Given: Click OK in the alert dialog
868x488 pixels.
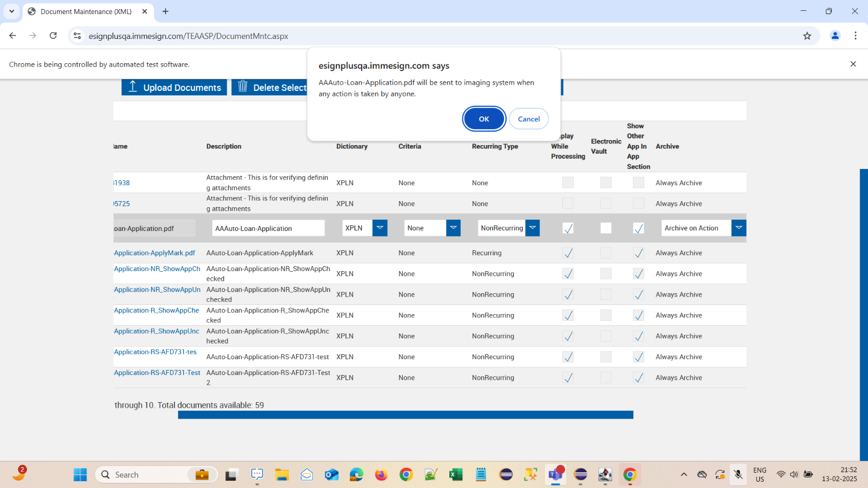Looking at the screenshot, I should click(484, 119).
